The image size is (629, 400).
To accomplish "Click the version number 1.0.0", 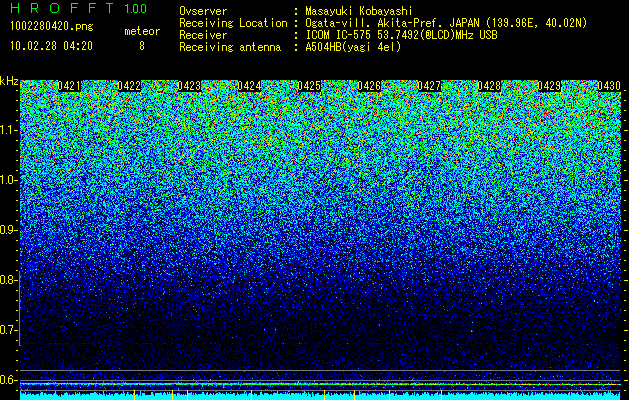I will pyautogui.click(x=135, y=9).
